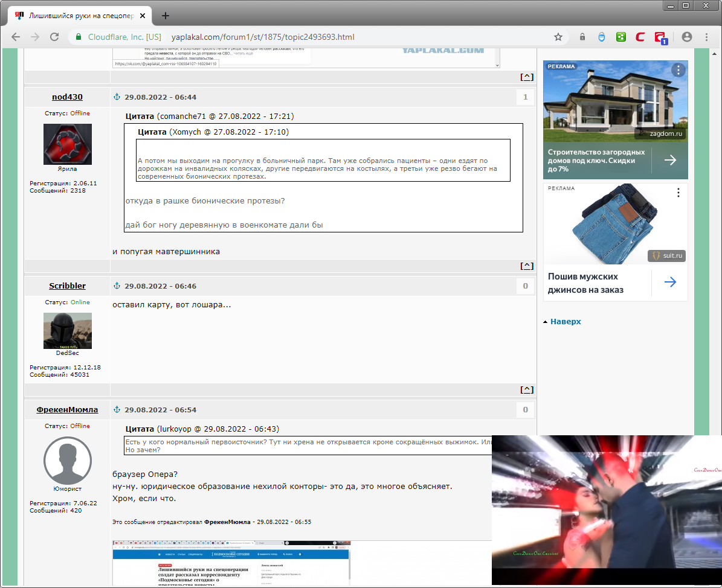Jump to top via [^] above nod430's post
This screenshot has height=588, width=722.
click(x=527, y=77)
